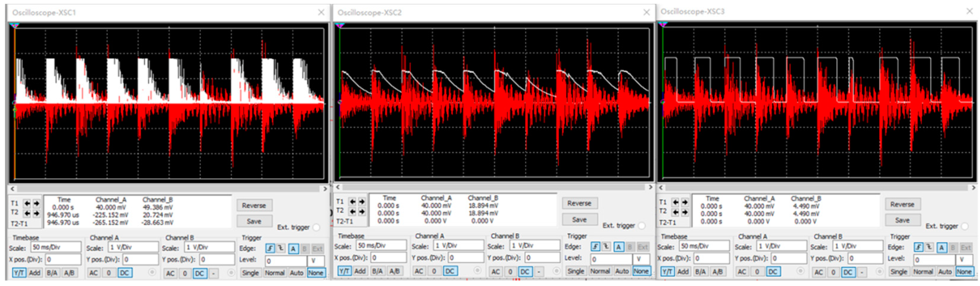The width and height of the screenshot is (980, 286).
Task: Click falling edge trigger icon in XSC2
Action: (606, 247)
